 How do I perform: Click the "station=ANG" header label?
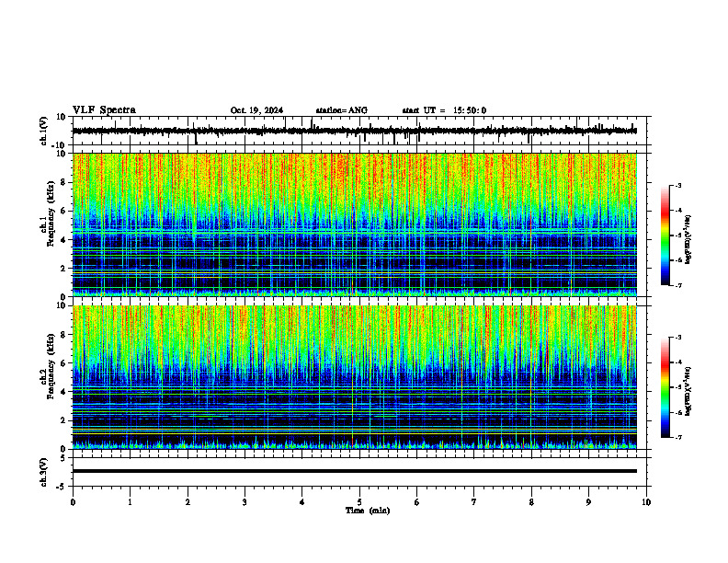(342, 110)
